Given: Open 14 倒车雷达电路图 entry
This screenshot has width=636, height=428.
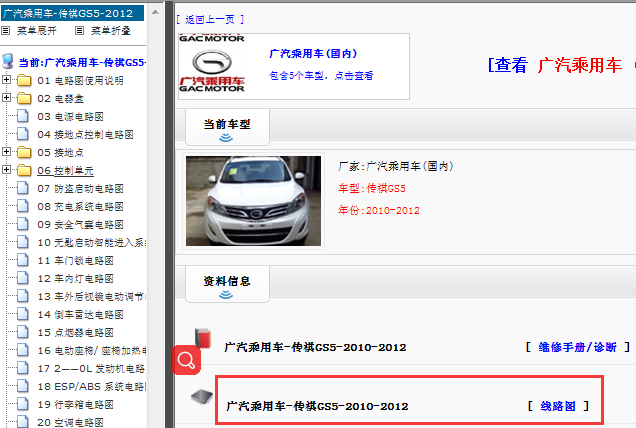Looking at the screenshot, I should (80, 314).
